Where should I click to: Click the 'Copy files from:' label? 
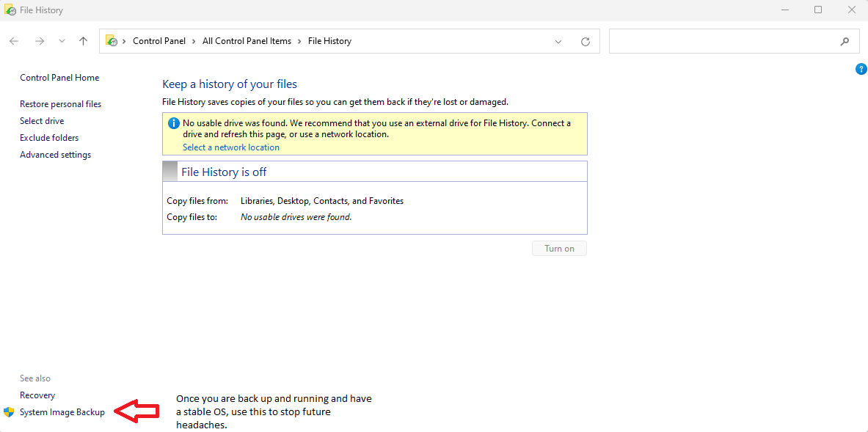[197, 202]
